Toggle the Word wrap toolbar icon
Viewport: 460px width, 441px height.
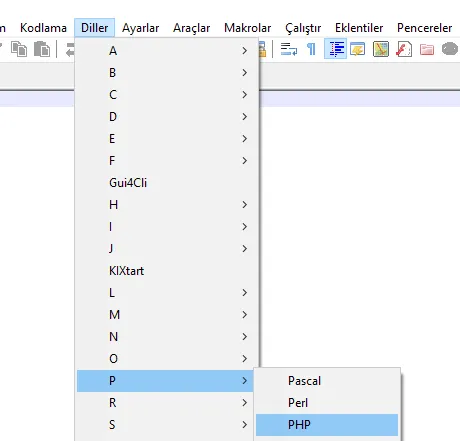289,49
